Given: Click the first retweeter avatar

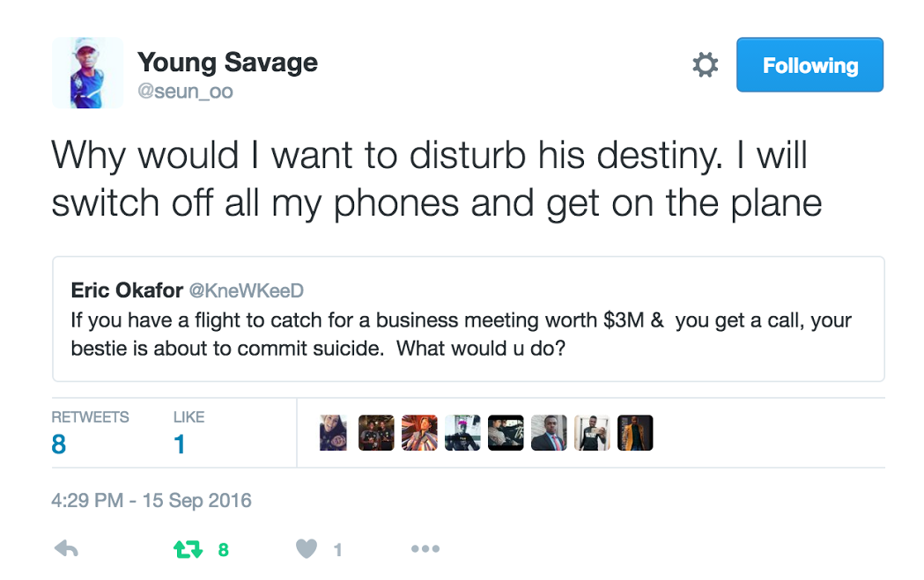Looking at the screenshot, I should coord(333,433).
